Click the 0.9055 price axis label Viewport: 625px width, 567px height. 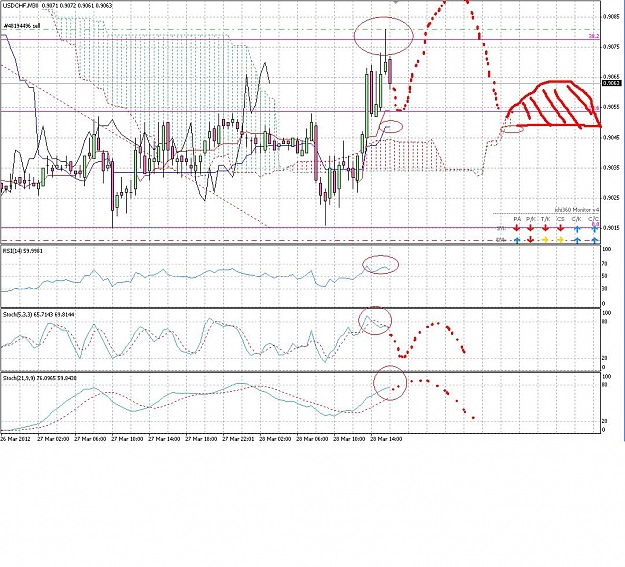coord(611,107)
